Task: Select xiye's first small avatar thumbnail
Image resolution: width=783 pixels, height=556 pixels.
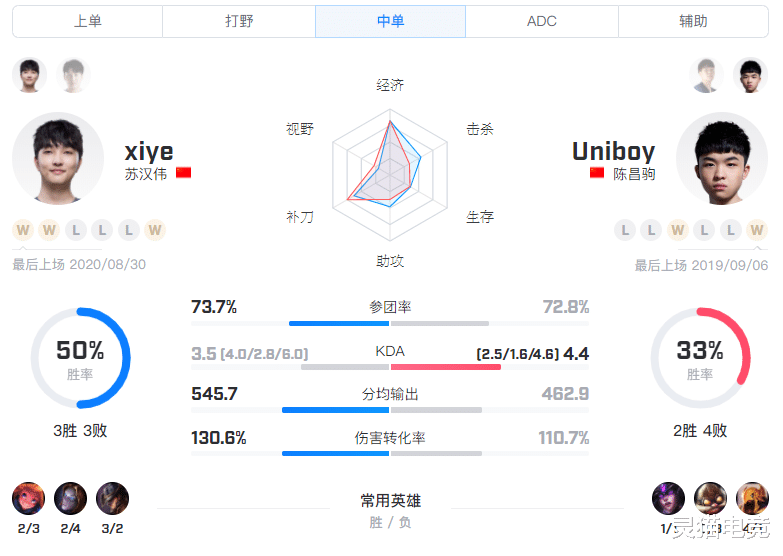Action: [x=29, y=75]
